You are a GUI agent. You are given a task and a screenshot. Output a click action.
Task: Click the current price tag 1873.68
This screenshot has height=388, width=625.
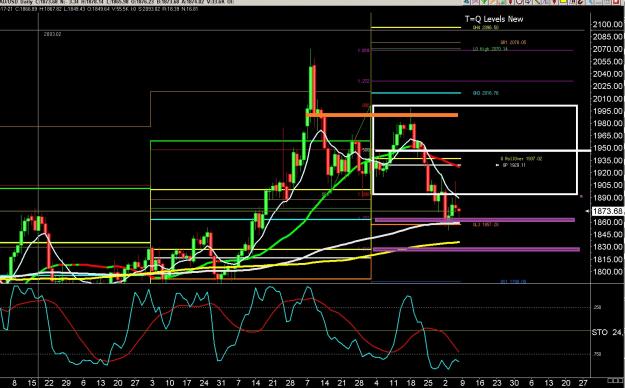tap(607, 211)
